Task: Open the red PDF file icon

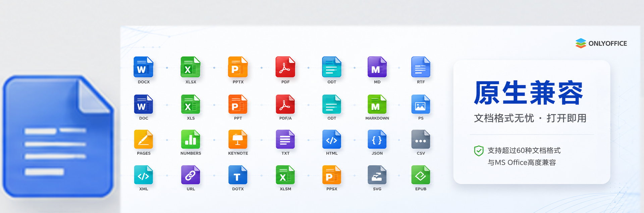Action: click(x=285, y=67)
